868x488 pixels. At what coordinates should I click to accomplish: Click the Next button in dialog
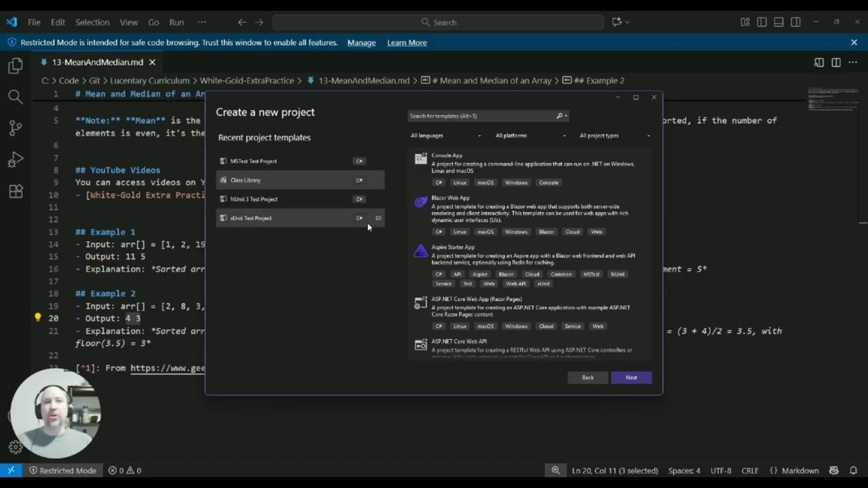[631, 378]
